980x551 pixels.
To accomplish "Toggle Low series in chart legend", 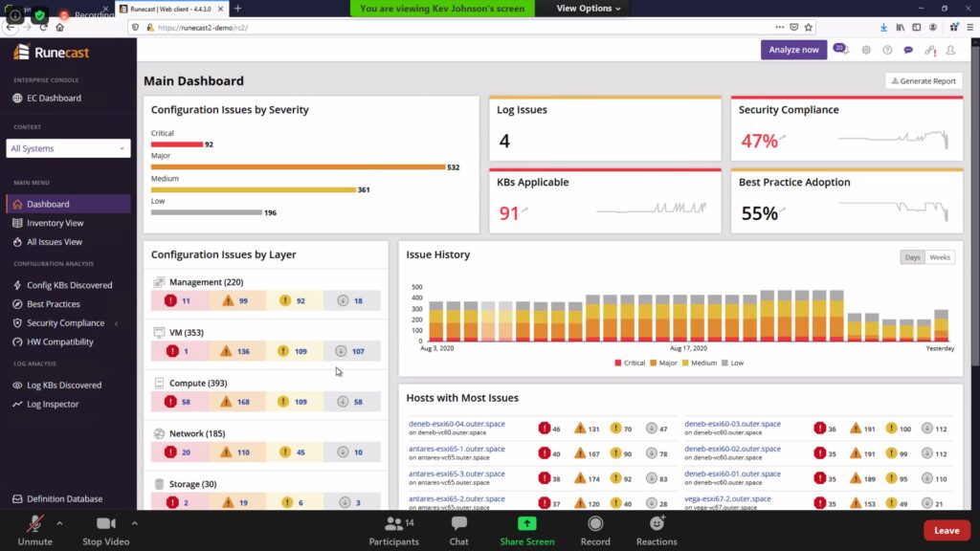I will [732, 363].
